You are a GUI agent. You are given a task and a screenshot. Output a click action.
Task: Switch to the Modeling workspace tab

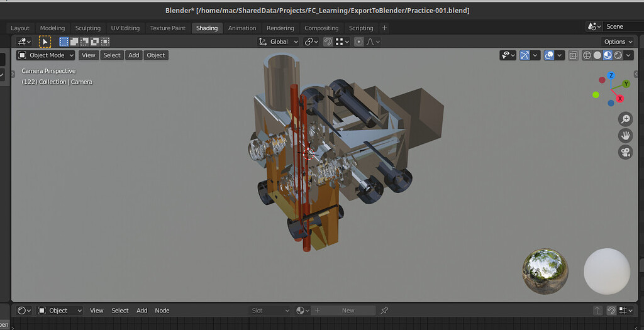(x=52, y=28)
